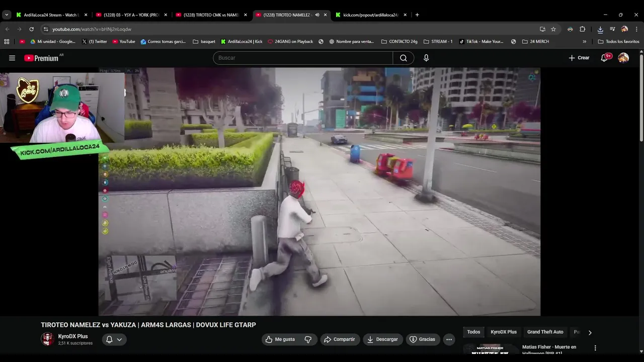The width and height of the screenshot is (644, 362).
Task: Start voice search with microphone icon
Action: 426,58
